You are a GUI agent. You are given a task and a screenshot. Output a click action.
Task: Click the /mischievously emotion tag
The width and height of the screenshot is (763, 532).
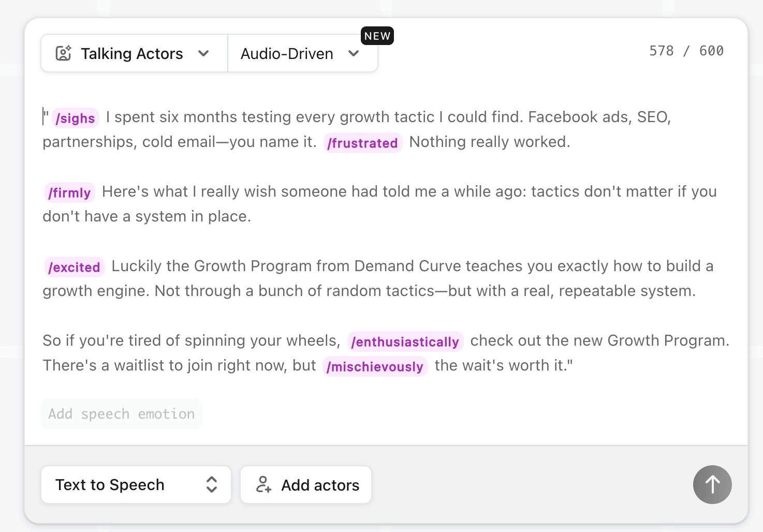pyautogui.click(x=375, y=367)
